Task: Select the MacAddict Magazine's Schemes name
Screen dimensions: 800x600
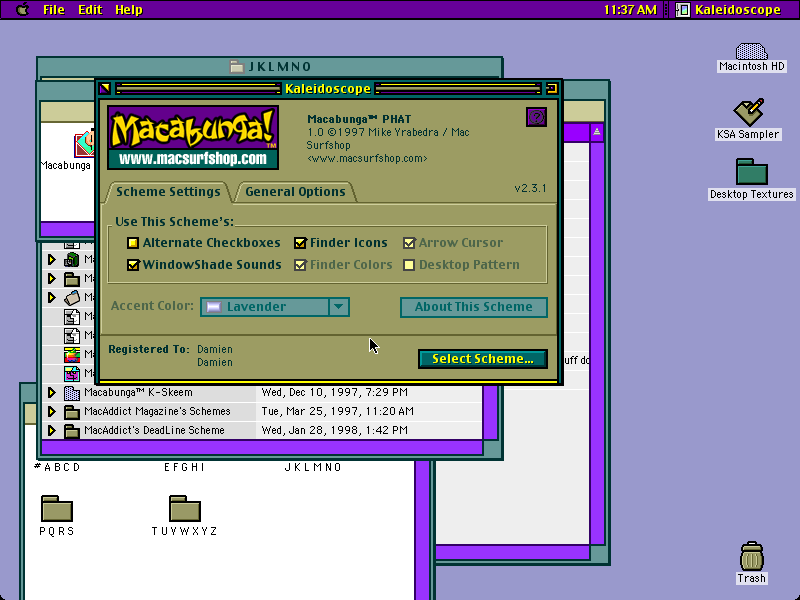Action: pyautogui.click(x=157, y=411)
